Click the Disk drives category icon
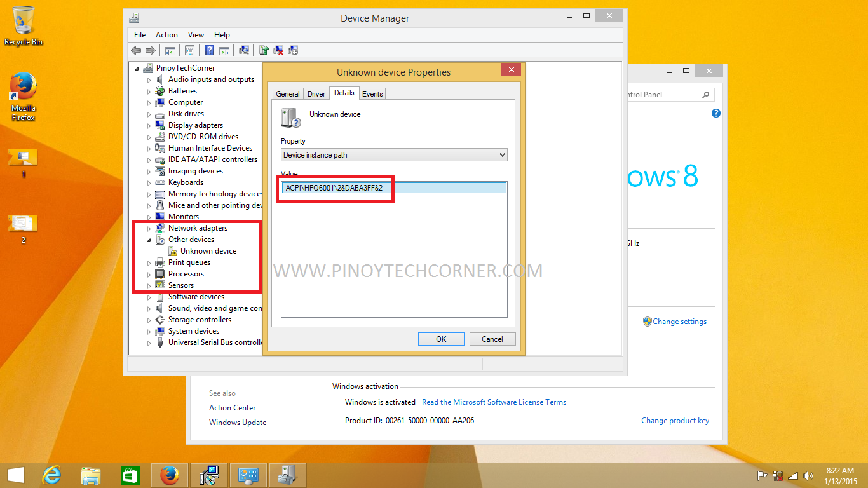The image size is (868, 488). [160, 114]
